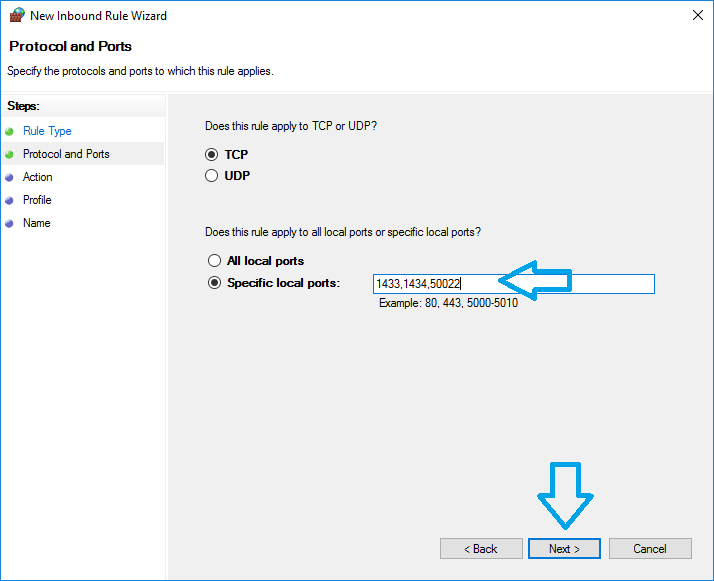Image resolution: width=714 pixels, height=581 pixels.
Task: Select the UDP radio button
Action: point(211,176)
